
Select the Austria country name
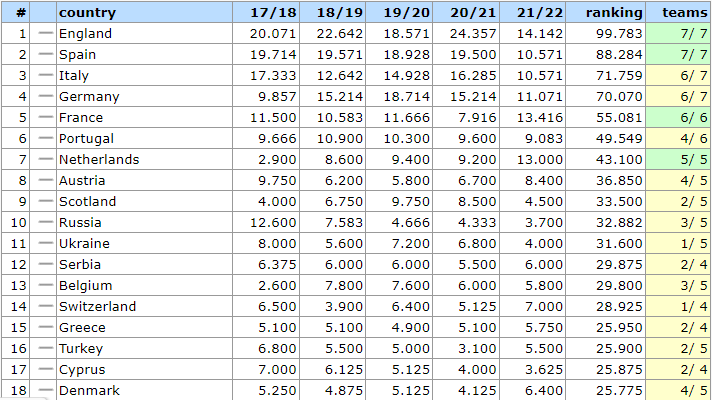click(82, 180)
